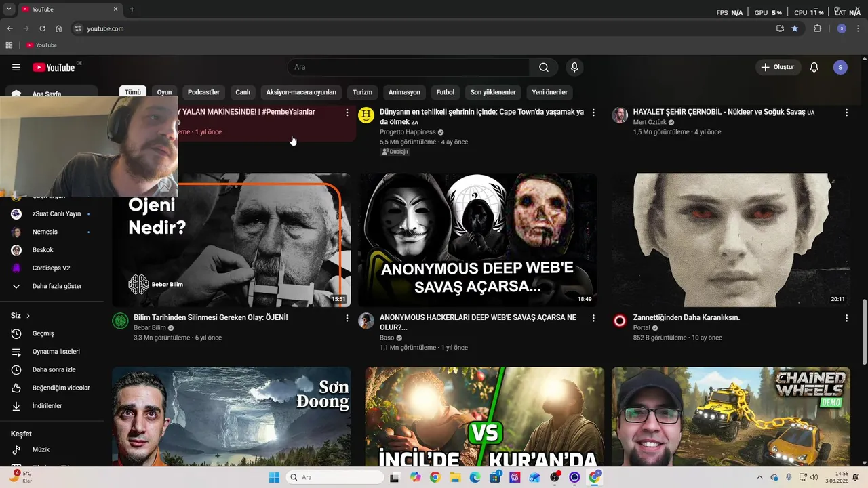This screenshot has width=868, height=488.
Task: Open the notifications bell
Action: [814, 67]
